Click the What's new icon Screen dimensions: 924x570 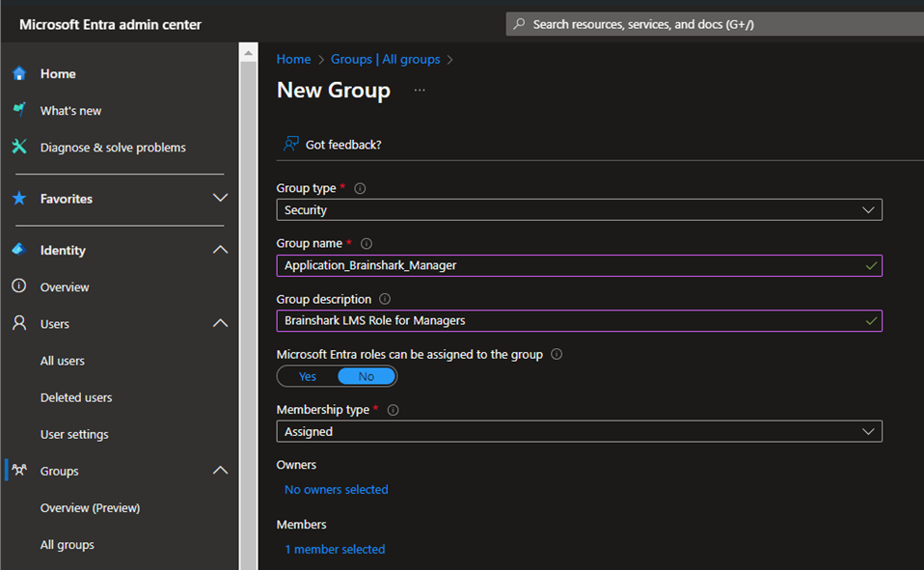(x=18, y=110)
